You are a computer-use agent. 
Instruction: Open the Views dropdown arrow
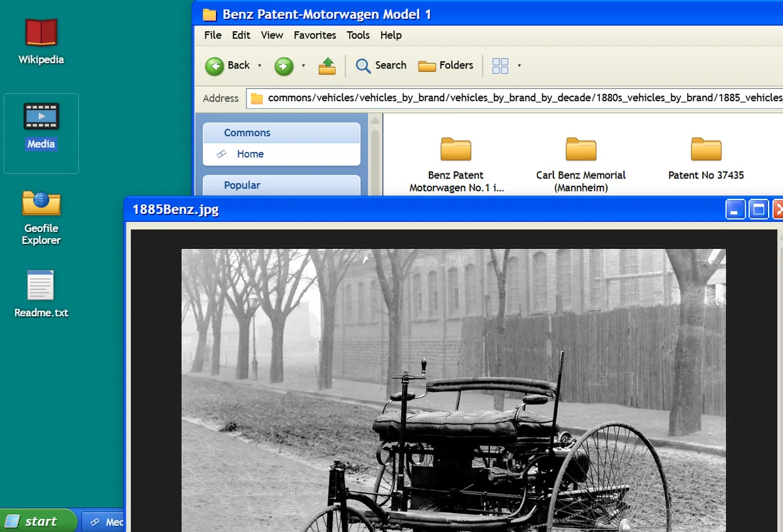[x=519, y=66]
